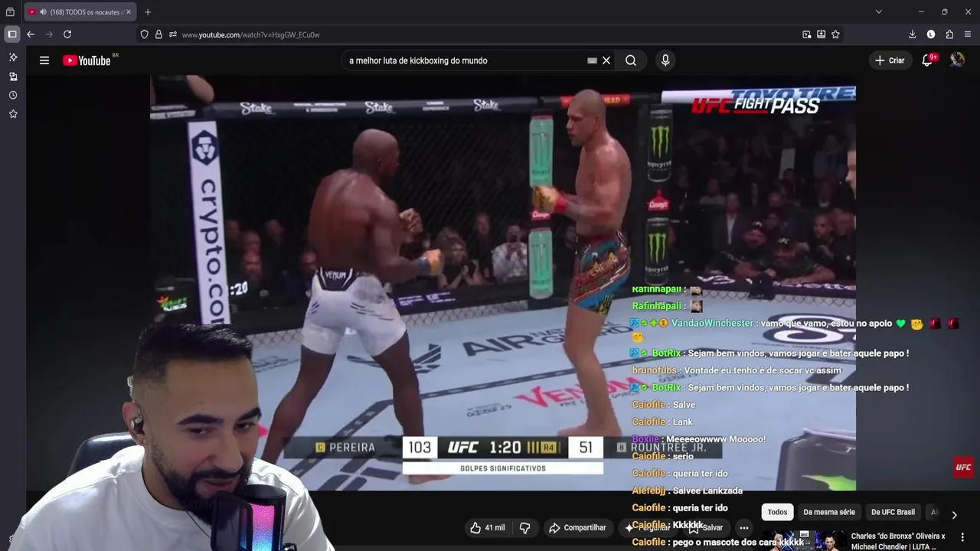
Task: View connection padlock information
Action: pos(158,34)
